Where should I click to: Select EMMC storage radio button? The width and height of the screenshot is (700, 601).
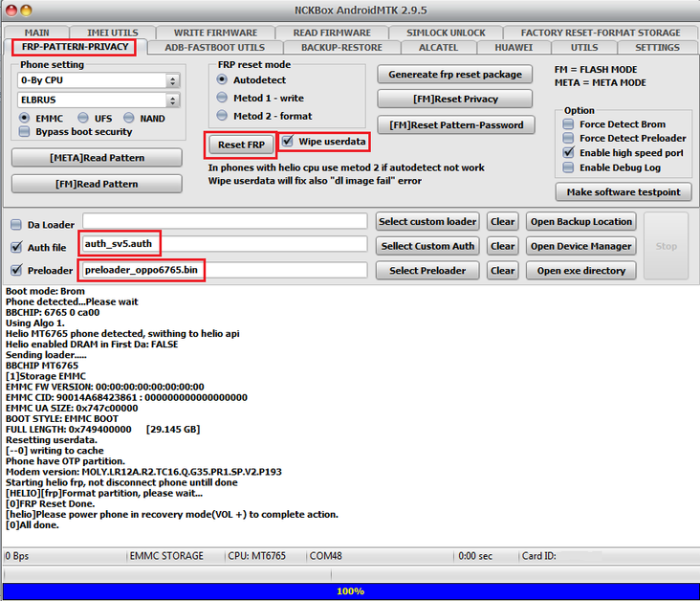24,118
